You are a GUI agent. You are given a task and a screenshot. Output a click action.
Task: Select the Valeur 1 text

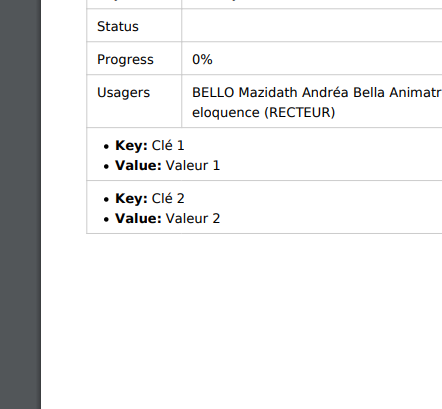pos(193,166)
